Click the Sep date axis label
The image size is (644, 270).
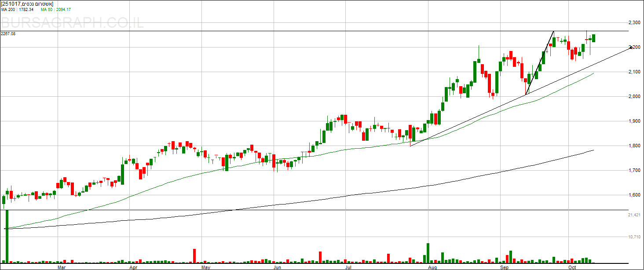pos(504,267)
